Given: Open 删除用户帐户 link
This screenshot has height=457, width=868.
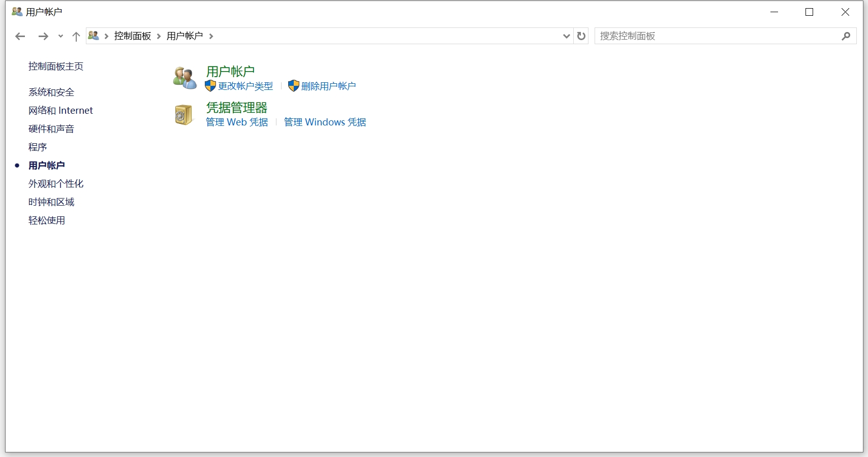Looking at the screenshot, I should 328,86.
